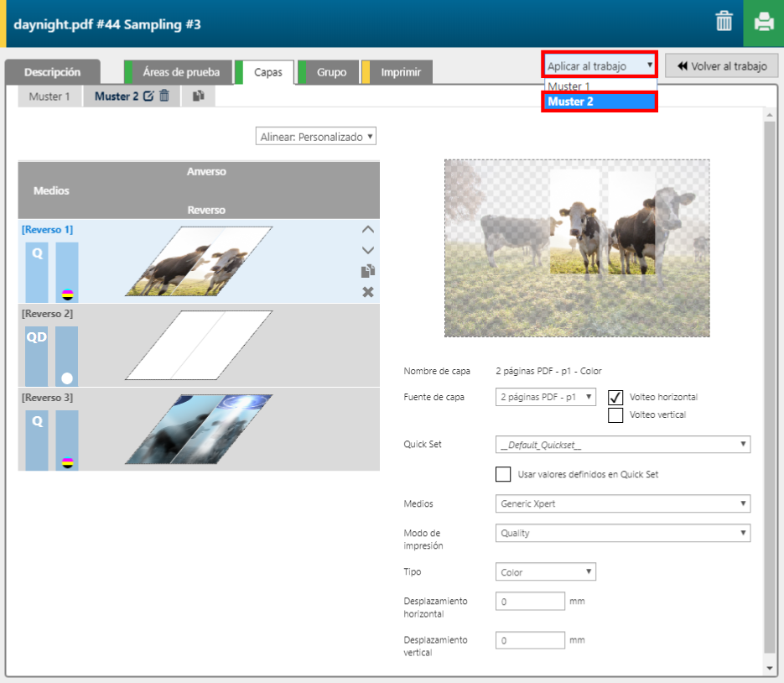Expand the Modo de impresión Quality dropdown
This screenshot has height=683, width=784.
pos(622,533)
